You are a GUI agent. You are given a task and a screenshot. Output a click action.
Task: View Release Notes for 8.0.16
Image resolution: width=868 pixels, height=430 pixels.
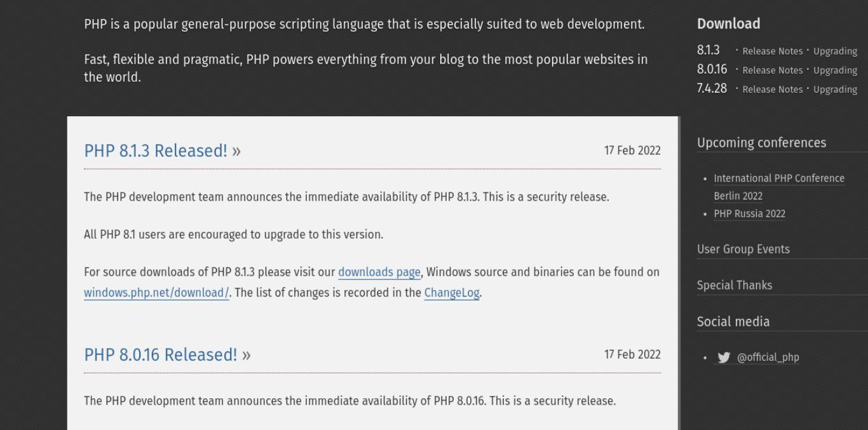click(773, 71)
